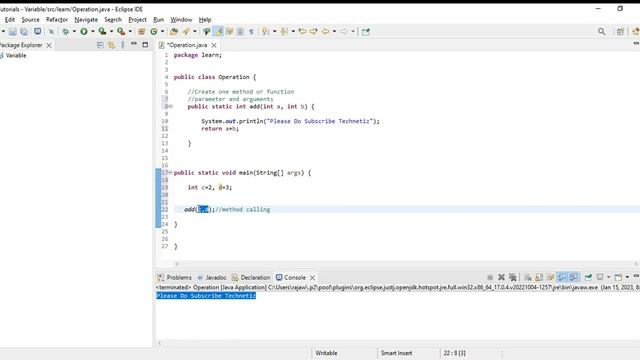640x360 pixels.
Task: Click the Save All toolbar icon
Action: pyautogui.click(x=24, y=31)
